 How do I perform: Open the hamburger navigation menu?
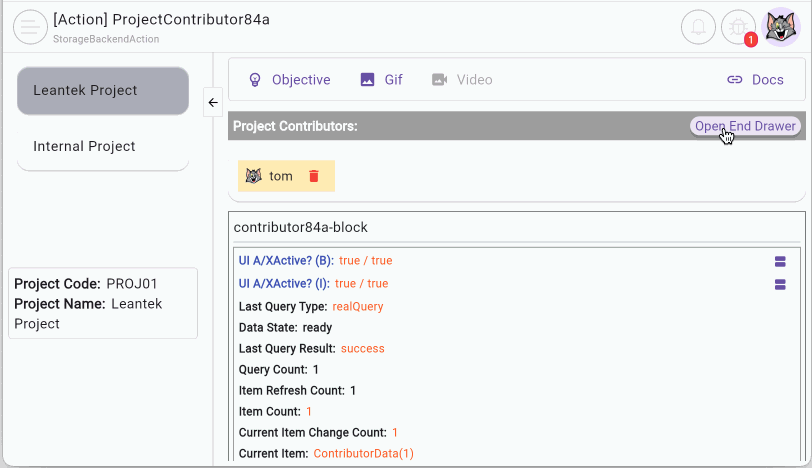[30, 27]
